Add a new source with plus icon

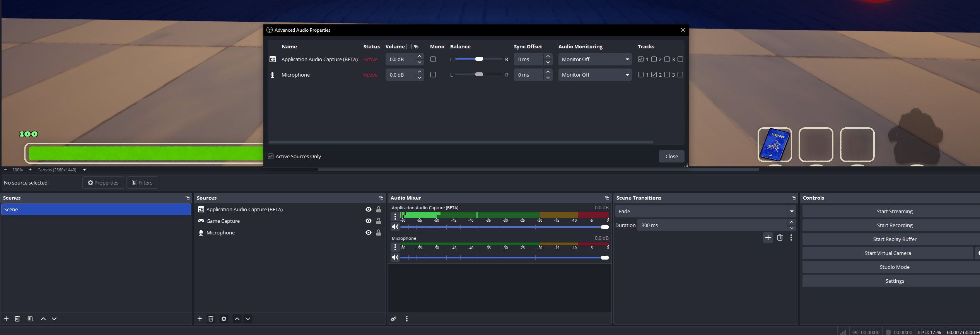[200, 319]
